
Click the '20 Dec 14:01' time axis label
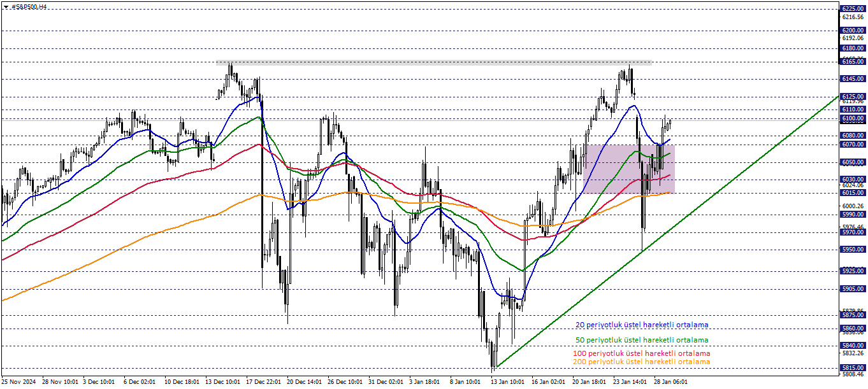[x=304, y=382]
